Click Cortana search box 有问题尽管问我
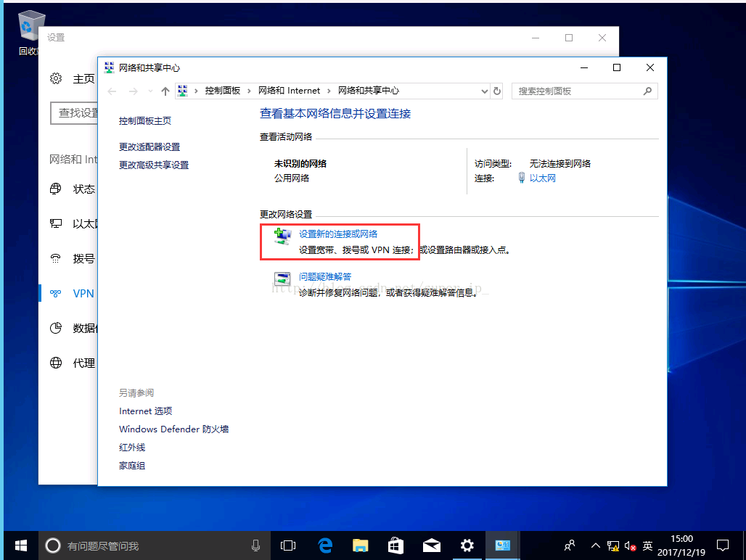Image resolution: width=746 pixels, height=560 pixels. (x=155, y=545)
